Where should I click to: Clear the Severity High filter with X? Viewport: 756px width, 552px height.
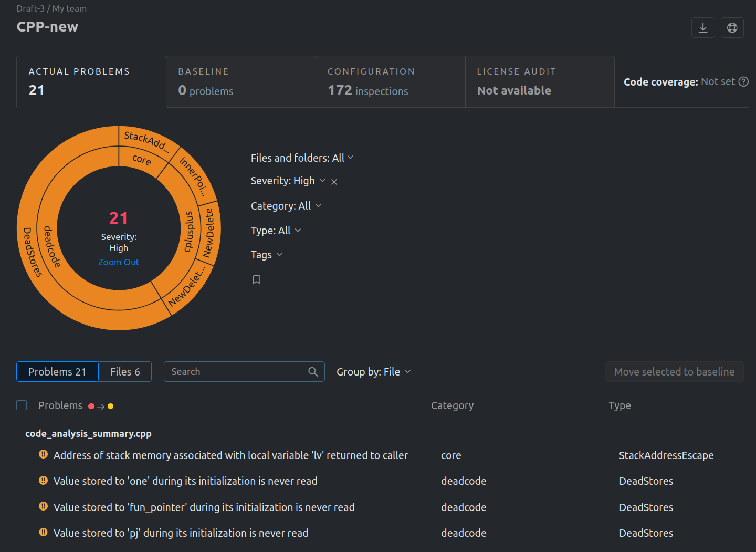pyautogui.click(x=334, y=182)
